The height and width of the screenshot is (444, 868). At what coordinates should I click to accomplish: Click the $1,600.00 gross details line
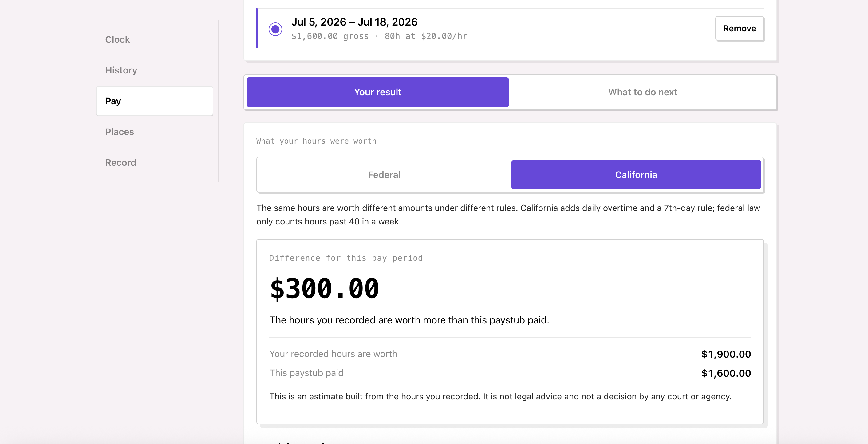(x=379, y=36)
